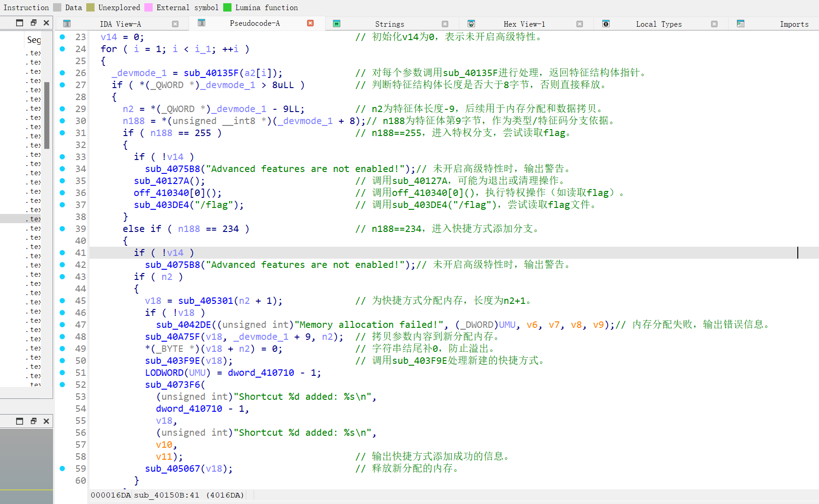Click the Hex View-1 tab icon
This screenshot has width=819, height=504.
click(471, 24)
